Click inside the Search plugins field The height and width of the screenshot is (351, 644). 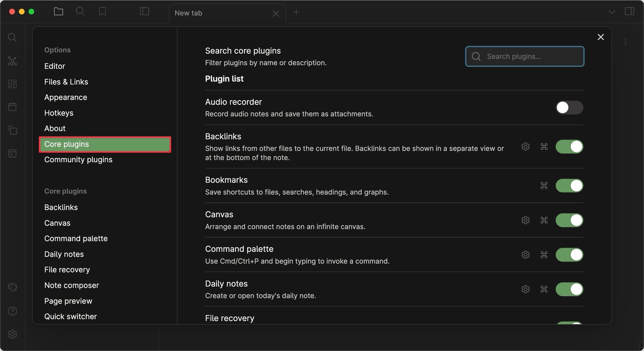[525, 56]
